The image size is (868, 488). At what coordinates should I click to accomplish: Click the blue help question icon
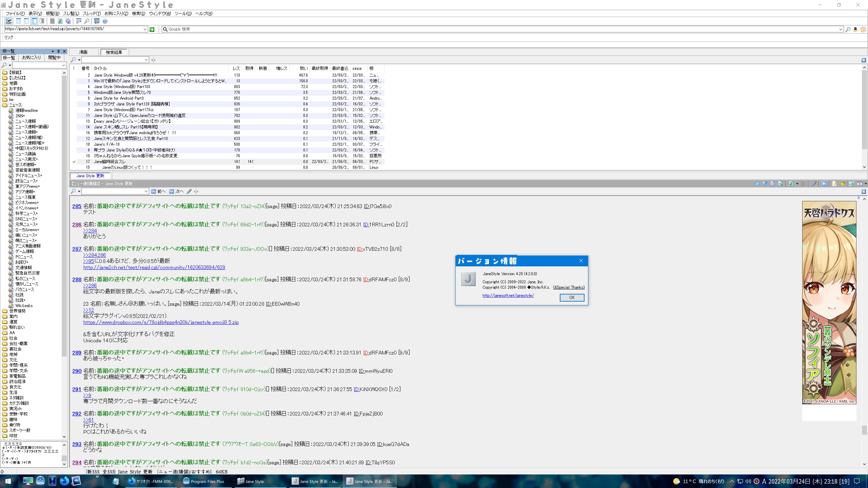click(x=105, y=21)
